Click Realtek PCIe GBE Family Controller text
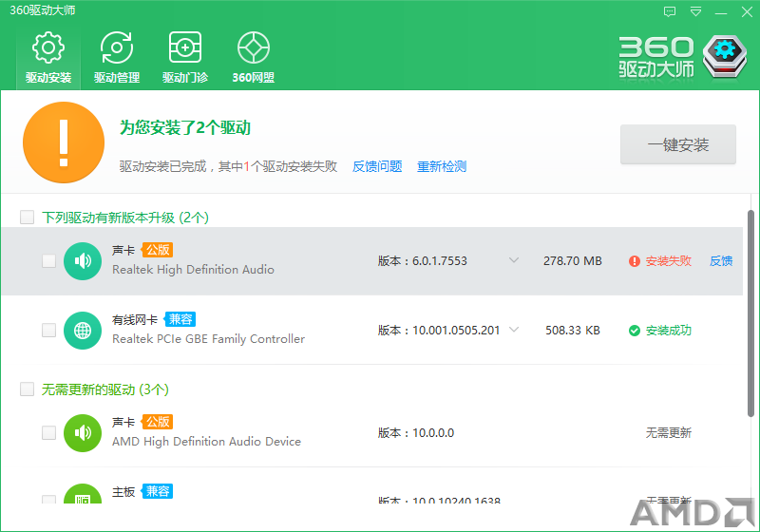The image size is (760, 532). pos(208,339)
